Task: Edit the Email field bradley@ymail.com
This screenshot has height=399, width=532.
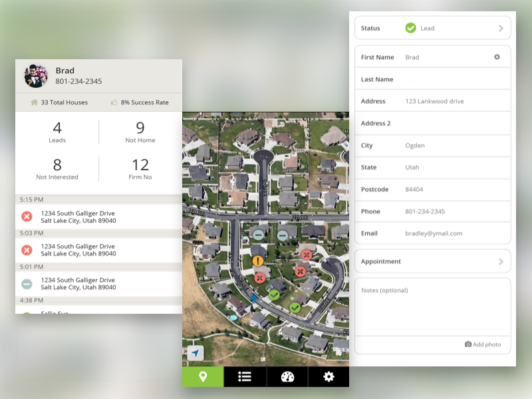Action: click(433, 233)
